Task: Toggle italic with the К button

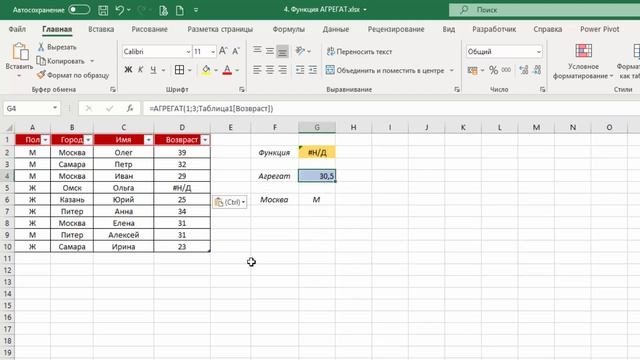Action: [140, 70]
